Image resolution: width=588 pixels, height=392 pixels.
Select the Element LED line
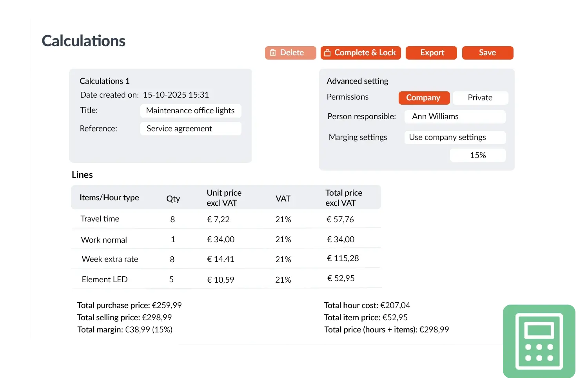(104, 279)
